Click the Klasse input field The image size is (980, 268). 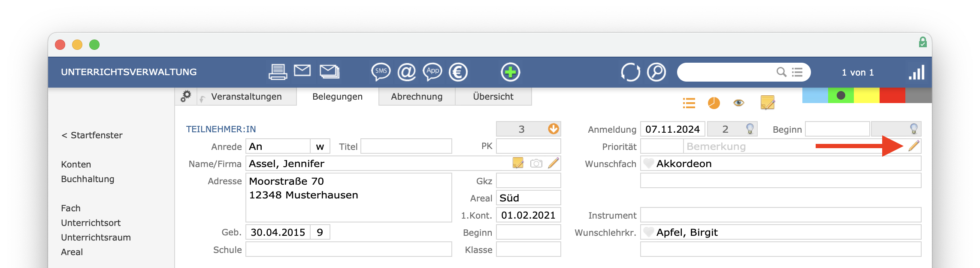click(x=529, y=249)
